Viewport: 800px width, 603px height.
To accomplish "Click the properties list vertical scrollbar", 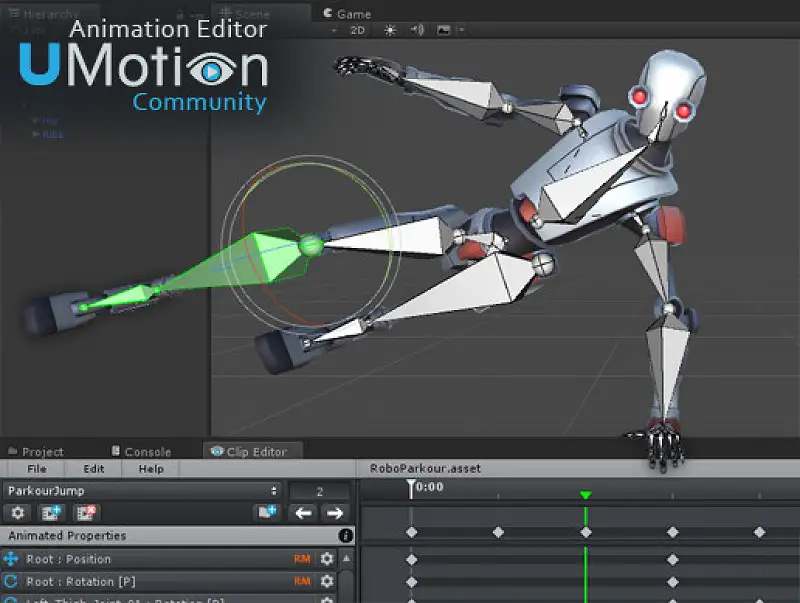I will click(x=346, y=586).
